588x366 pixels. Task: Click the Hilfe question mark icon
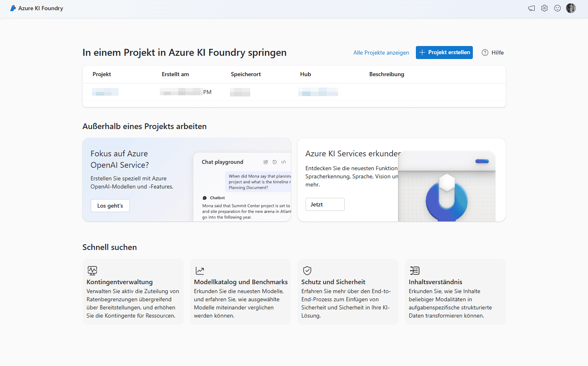[485, 53]
